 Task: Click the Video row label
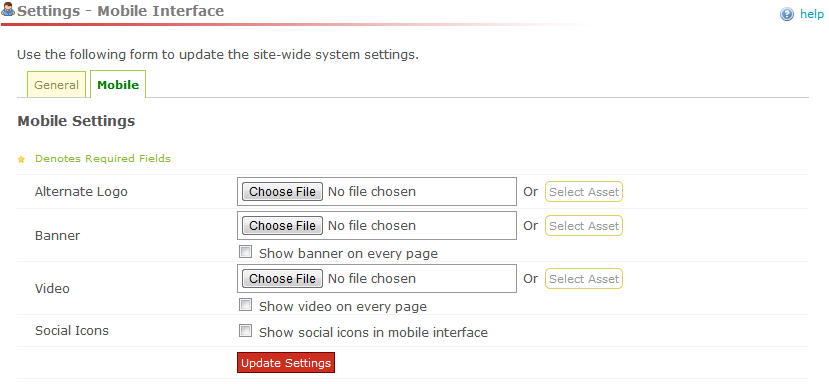[x=52, y=288]
